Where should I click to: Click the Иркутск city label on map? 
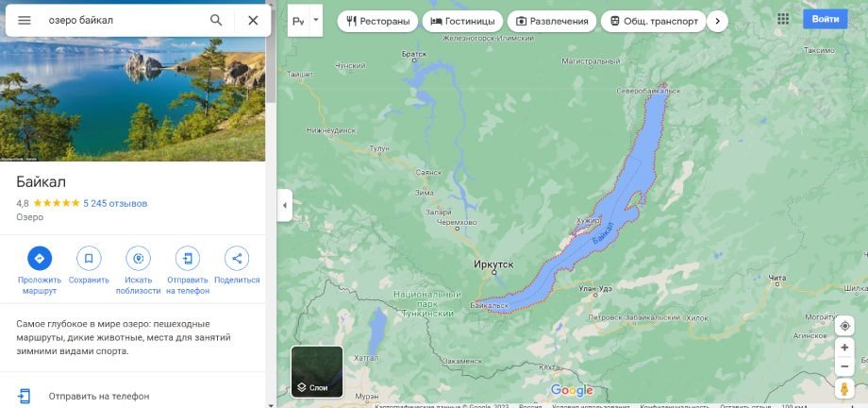coord(493,265)
